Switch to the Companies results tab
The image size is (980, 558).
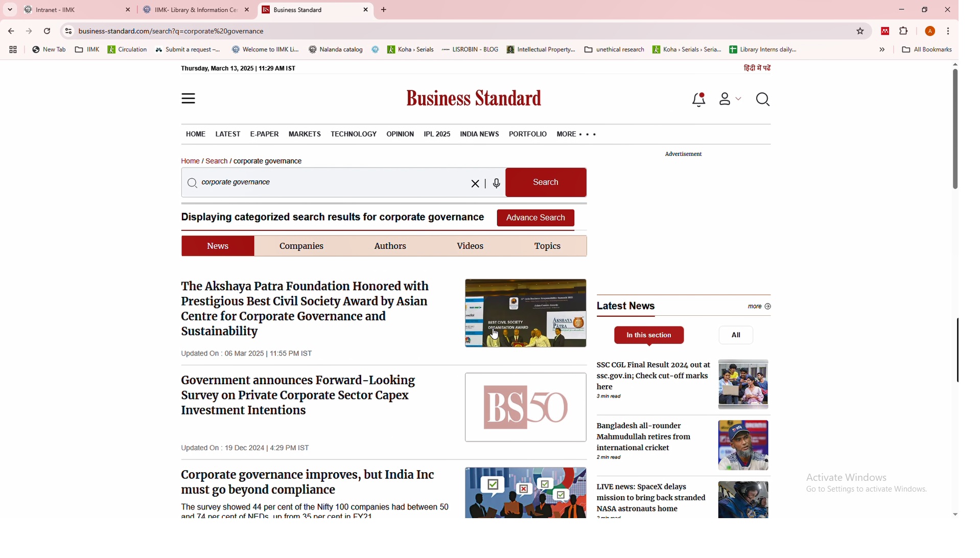point(301,246)
